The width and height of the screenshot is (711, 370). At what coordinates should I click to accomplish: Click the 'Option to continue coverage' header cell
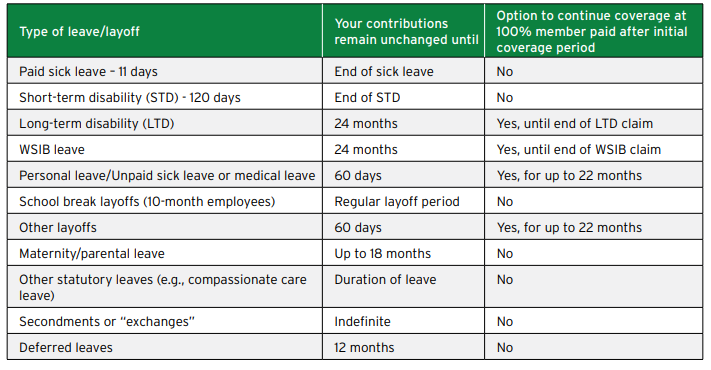click(x=594, y=31)
